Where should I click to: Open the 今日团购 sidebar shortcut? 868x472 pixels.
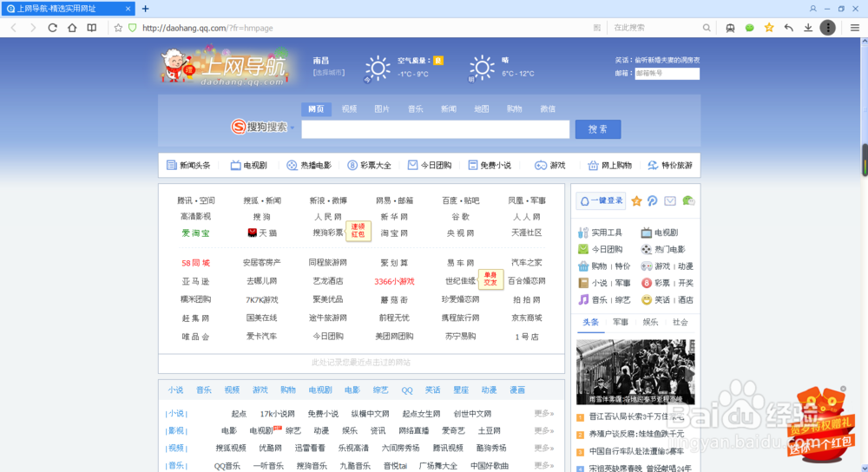(601, 249)
